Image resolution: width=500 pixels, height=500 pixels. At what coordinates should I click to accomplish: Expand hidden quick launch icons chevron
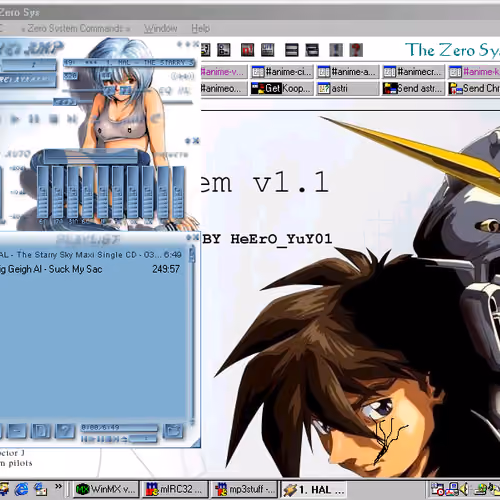(x=58, y=486)
